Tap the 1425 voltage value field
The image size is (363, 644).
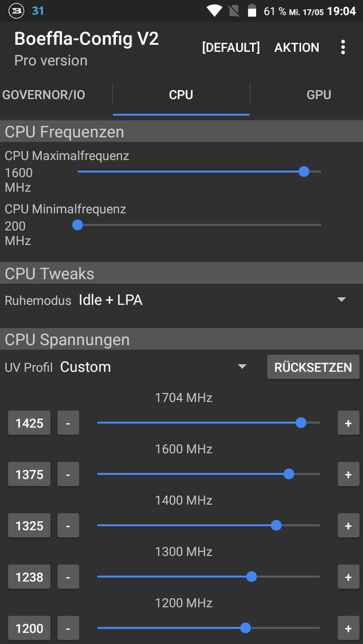pyautogui.click(x=29, y=423)
